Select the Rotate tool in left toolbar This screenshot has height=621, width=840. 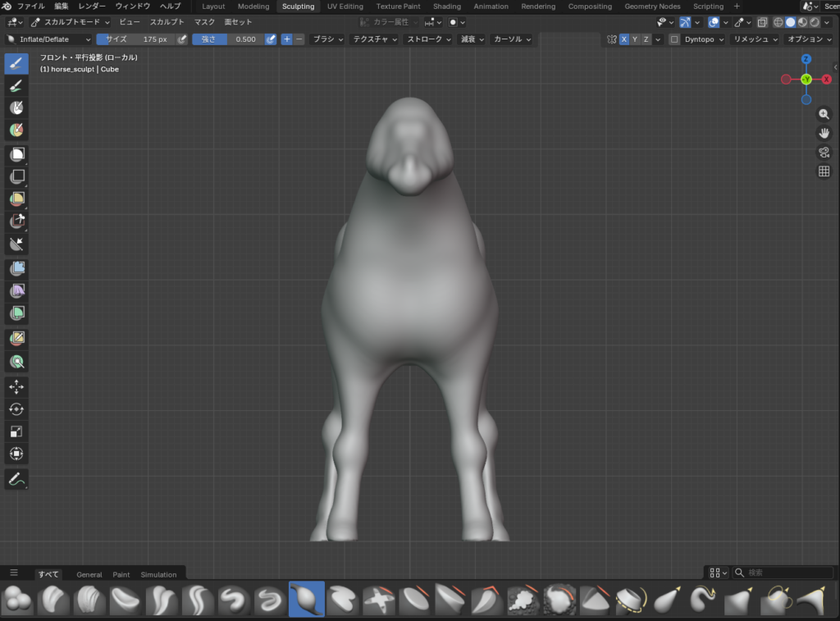(x=16, y=409)
